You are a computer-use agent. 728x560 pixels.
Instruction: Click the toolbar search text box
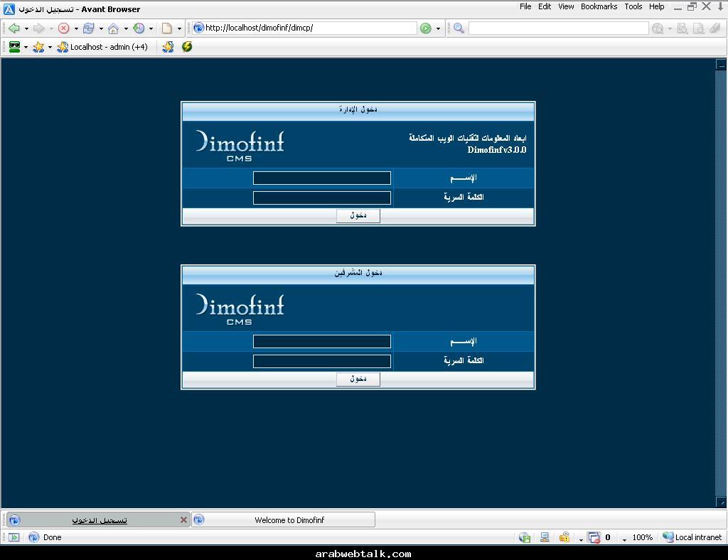pyautogui.click(x=558, y=28)
